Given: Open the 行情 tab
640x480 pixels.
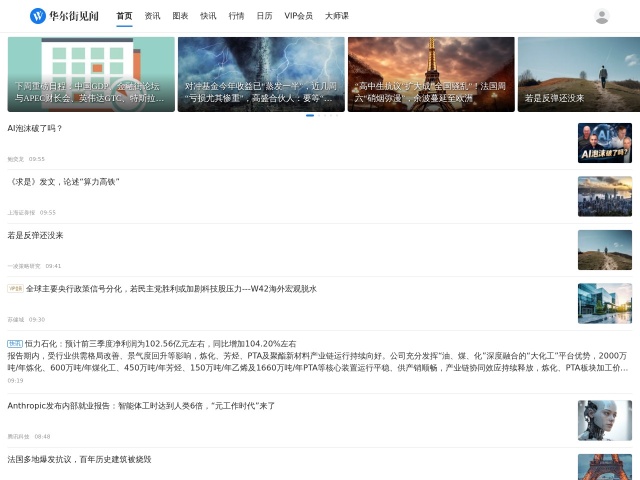Looking at the screenshot, I should [x=236, y=16].
